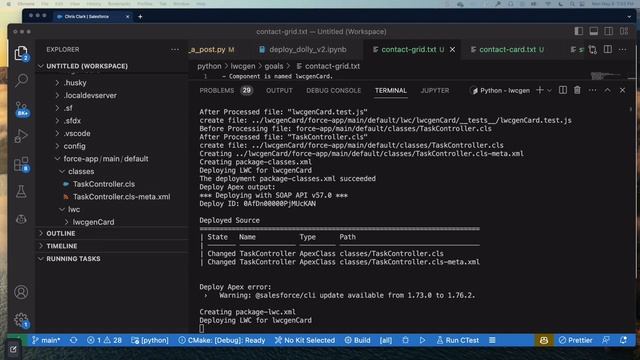
Task: Click the Build status button
Action: (358, 340)
